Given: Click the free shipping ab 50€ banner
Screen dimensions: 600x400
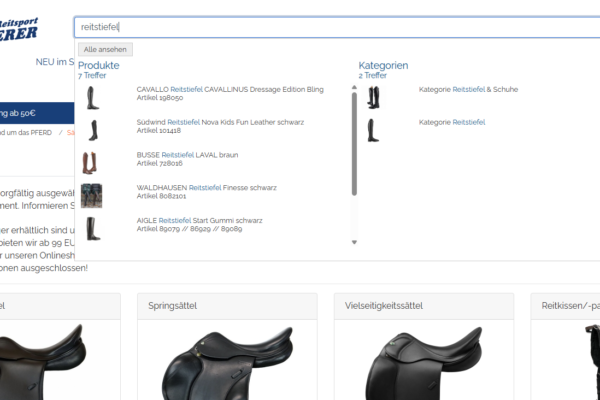Looking at the screenshot, I should point(37,113).
